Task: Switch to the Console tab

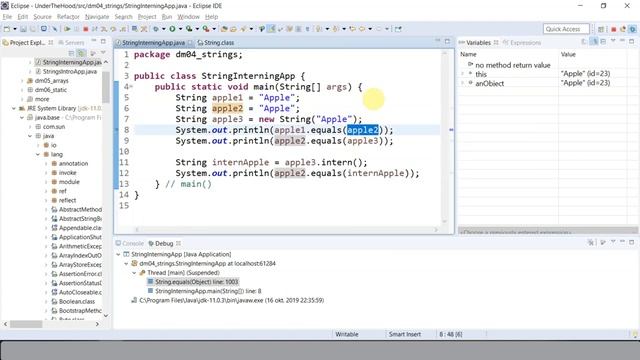Action: [129, 243]
